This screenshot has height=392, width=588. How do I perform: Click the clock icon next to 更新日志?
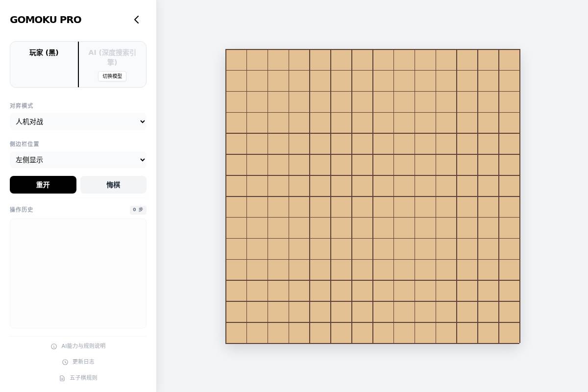(65, 362)
